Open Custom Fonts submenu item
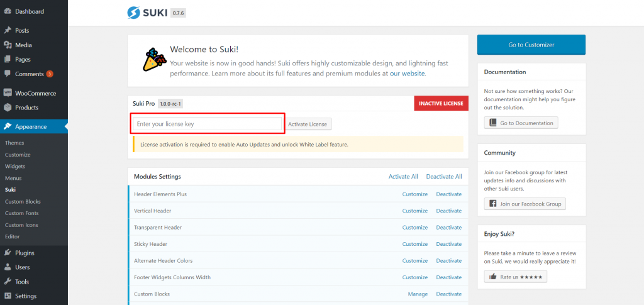This screenshot has width=644, height=305. point(22,213)
